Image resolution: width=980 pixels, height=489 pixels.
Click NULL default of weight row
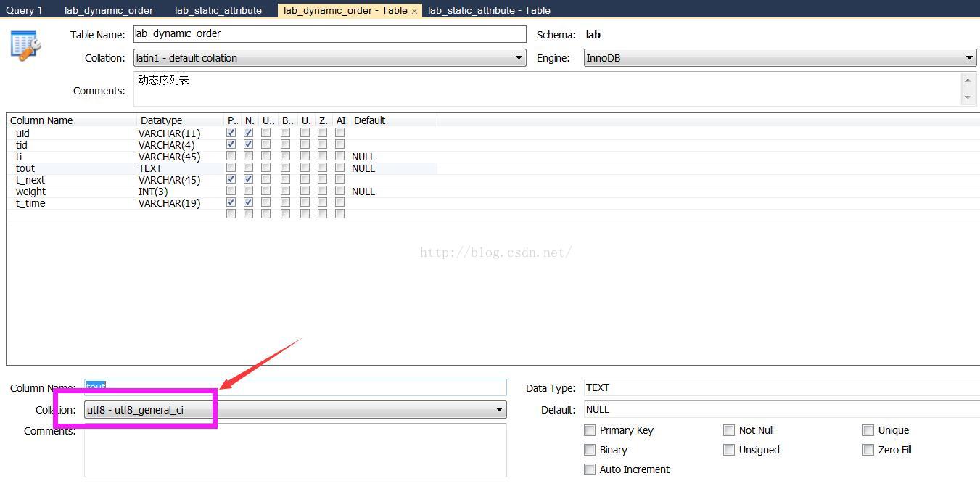coord(363,192)
